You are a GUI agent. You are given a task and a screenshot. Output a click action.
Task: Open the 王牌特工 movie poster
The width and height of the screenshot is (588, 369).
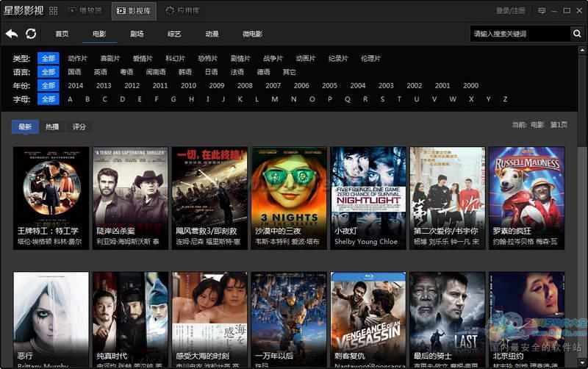(51, 198)
